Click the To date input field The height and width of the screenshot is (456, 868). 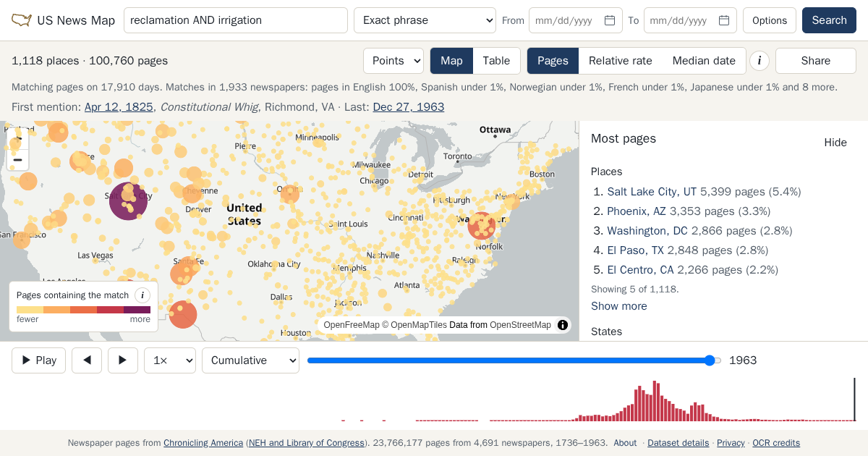pyautogui.click(x=690, y=20)
